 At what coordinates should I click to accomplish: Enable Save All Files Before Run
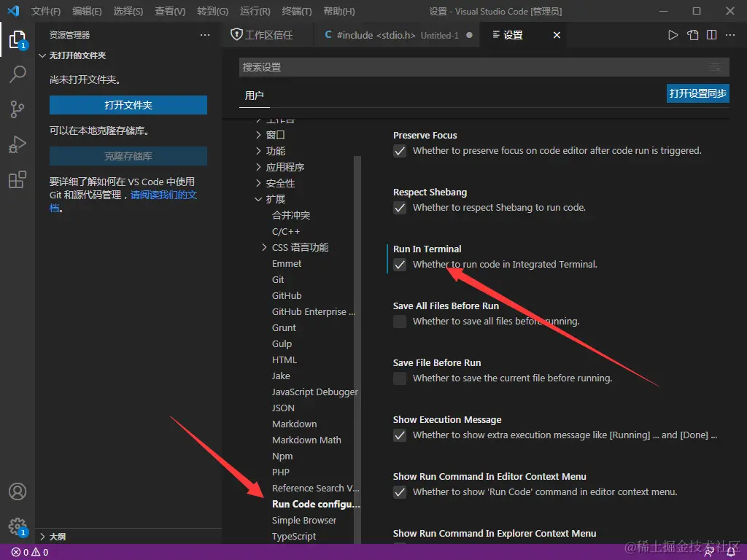point(400,322)
